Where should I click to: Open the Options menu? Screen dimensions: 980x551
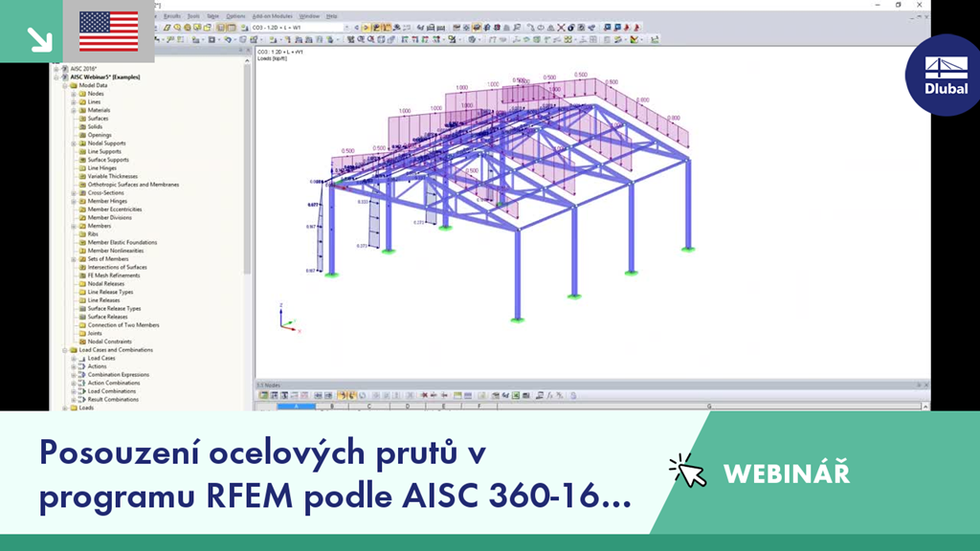tap(235, 16)
